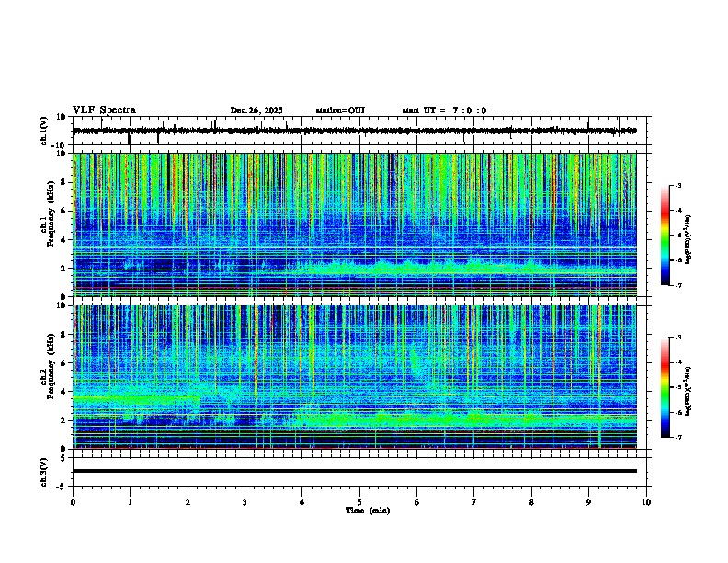
Task: Select the "start UT = 7 : 0 : 0" text
Action: 444,110
